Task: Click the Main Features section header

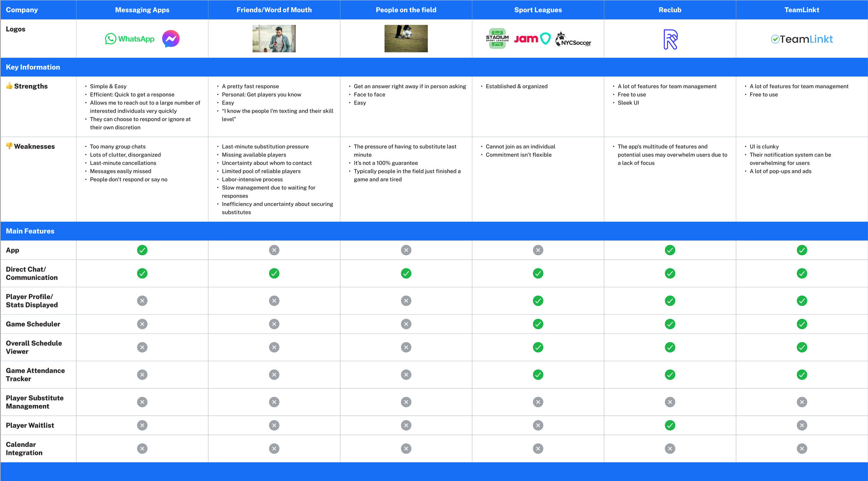Action: (x=30, y=231)
